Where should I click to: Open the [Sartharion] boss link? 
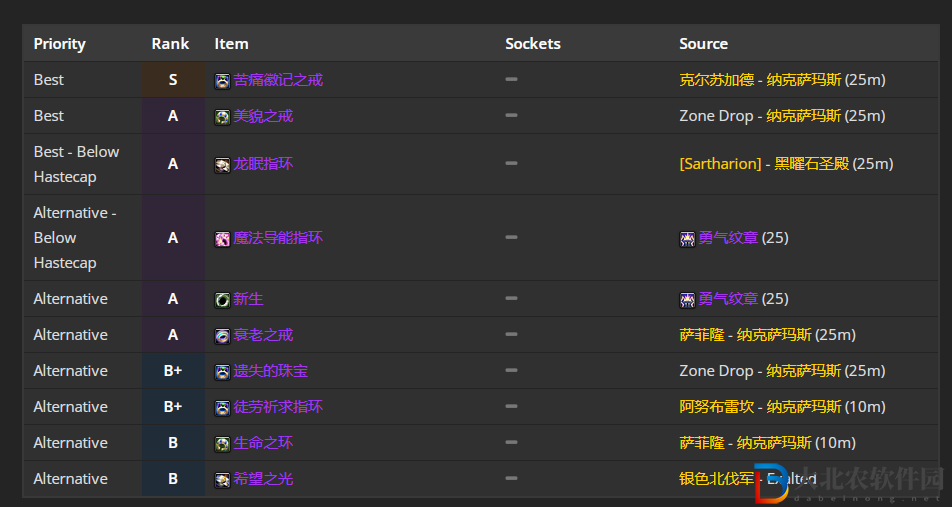720,164
